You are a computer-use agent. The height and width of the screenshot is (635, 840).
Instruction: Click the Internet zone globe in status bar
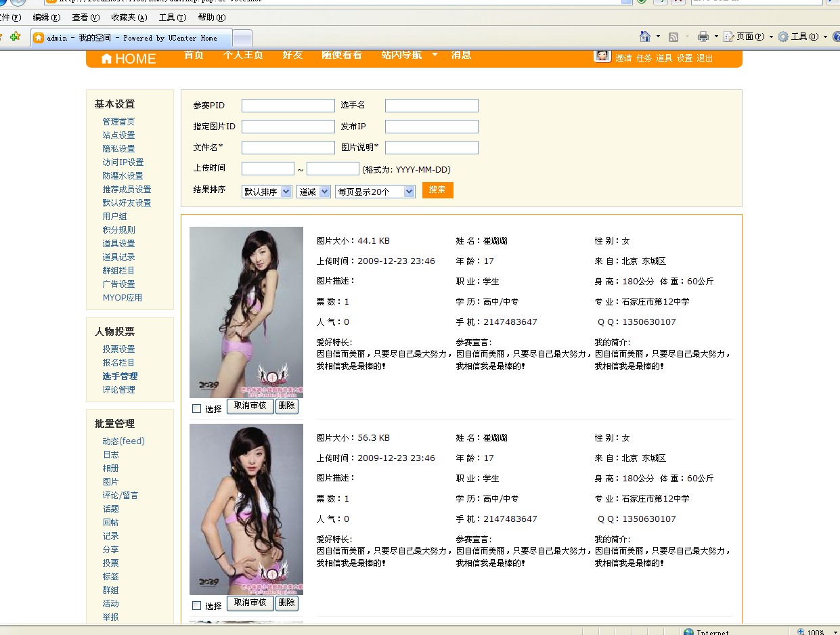pos(688,632)
